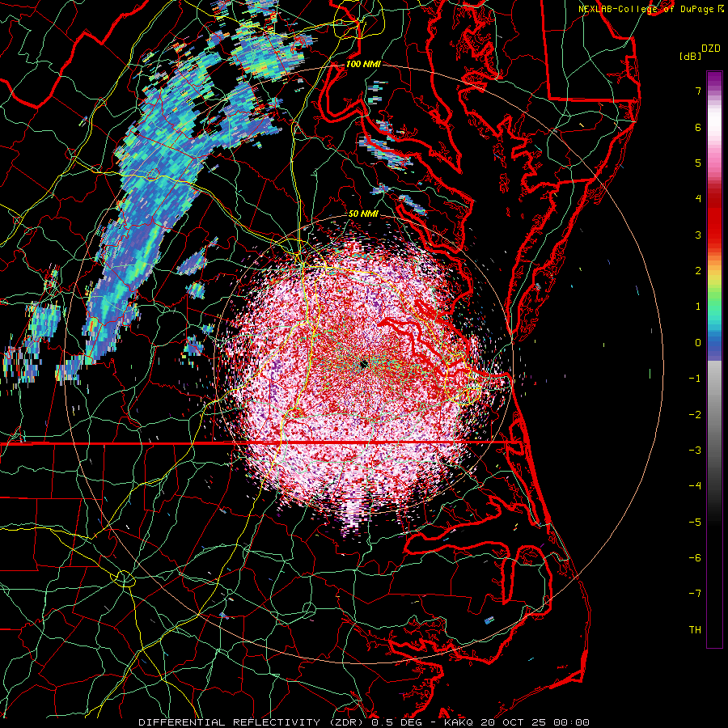Image resolution: width=728 pixels, height=728 pixels.
Task: Click the positive 1 scale value
Action: click(698, 307)
